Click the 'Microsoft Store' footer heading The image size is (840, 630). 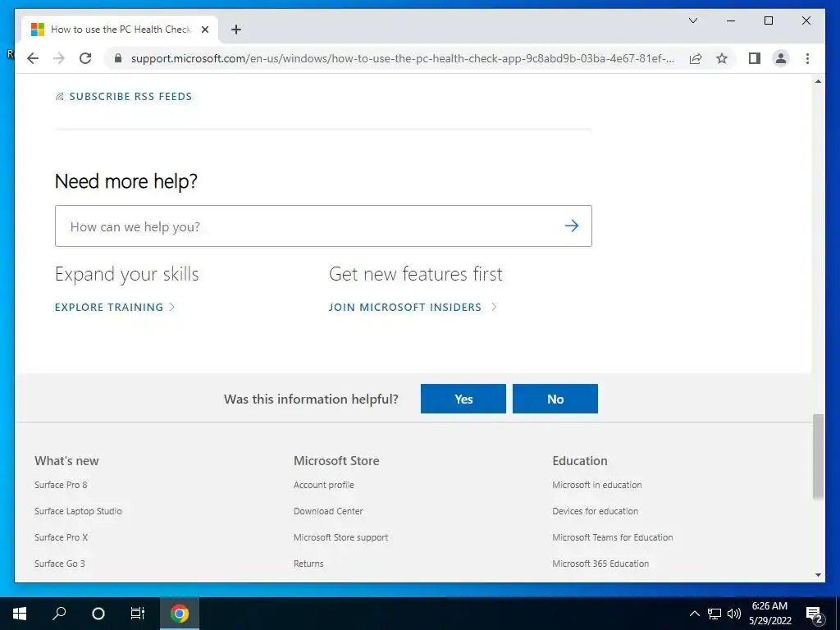coord(336,461)
